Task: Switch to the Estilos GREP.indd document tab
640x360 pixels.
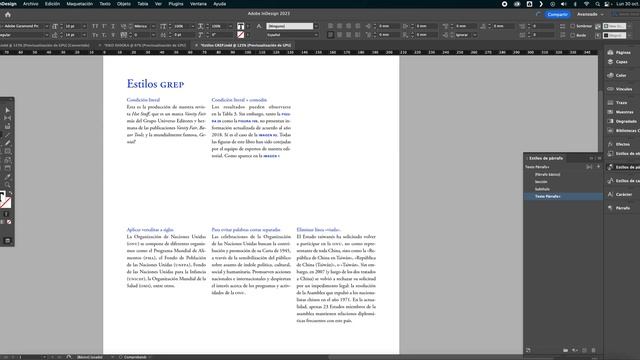Action: pos(246,45)
